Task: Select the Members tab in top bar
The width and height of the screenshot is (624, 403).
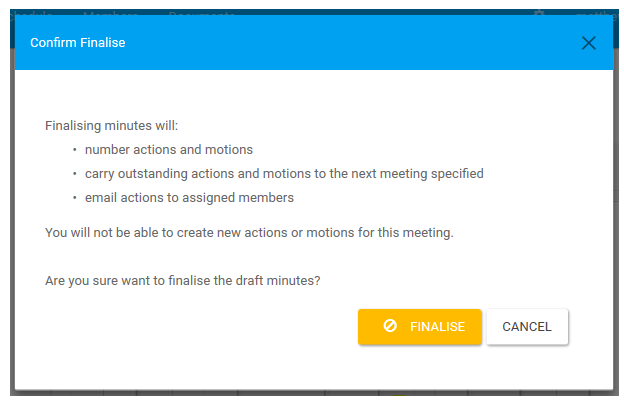Action: [111, 13]
